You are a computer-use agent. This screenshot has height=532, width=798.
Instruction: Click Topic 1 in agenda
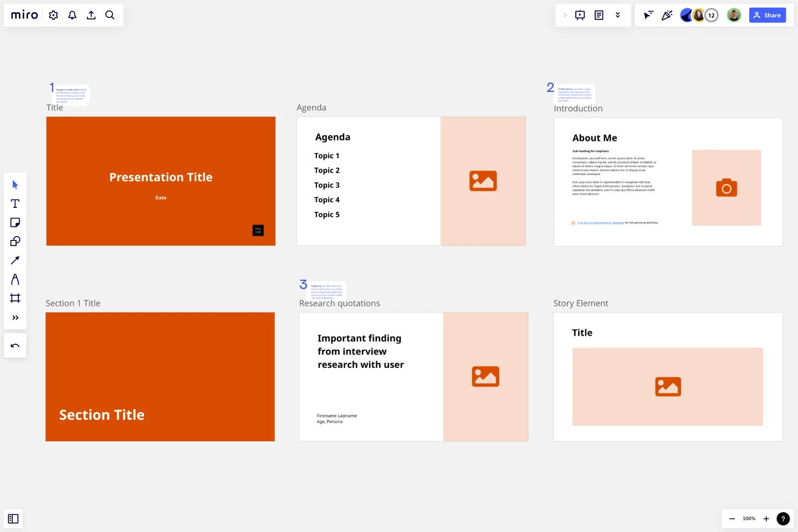click(326, 156)
